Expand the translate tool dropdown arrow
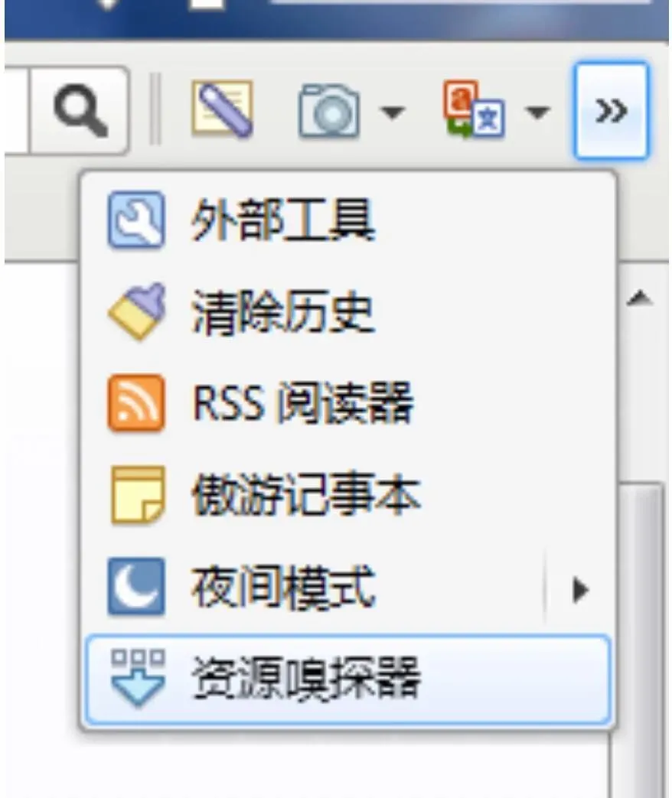Screen dimensions: 672x798 pos(537,112)
